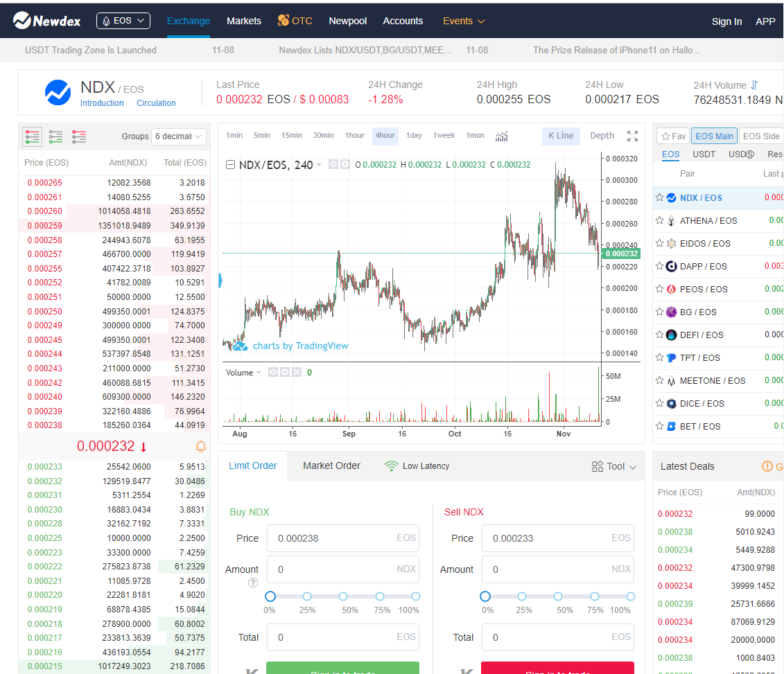The width and height of the screenshot is (784, 674).
Task: Toggle the star for DAPP / EOS
Action: click(x=660, y=266)
